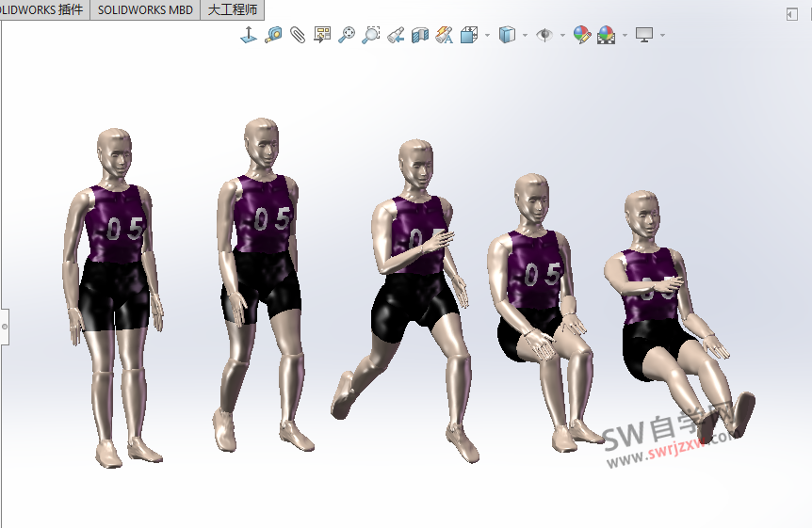Open the SOLIDWORKS 插件 tab
This screenshot has width=812, height=528.
pos(43,9)
